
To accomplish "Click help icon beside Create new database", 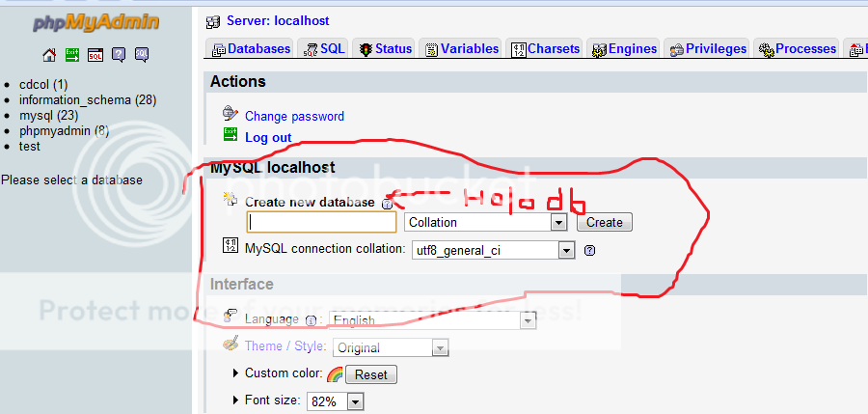I will coord(387,204).
